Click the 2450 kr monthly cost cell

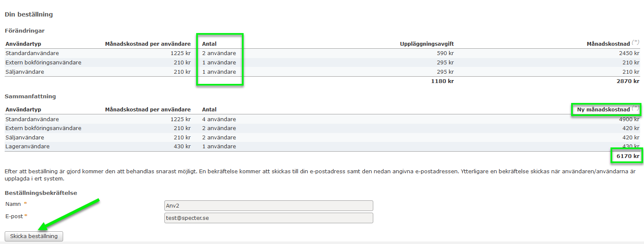pos(629,53)
